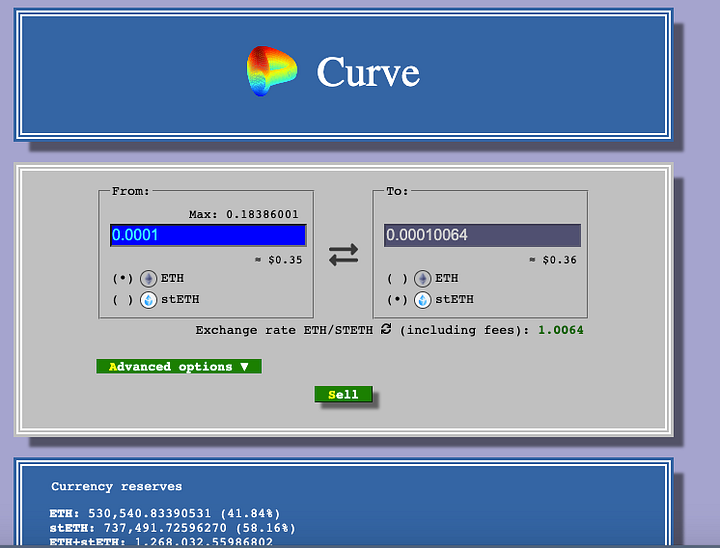The width and height of the screenshot is (720, 548).
Task: Click stETH reserve 737,491.72596270 line
Action: click(173, 528)
